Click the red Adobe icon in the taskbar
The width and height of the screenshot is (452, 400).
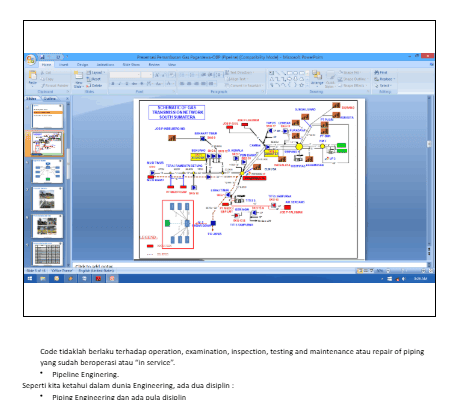98,278
